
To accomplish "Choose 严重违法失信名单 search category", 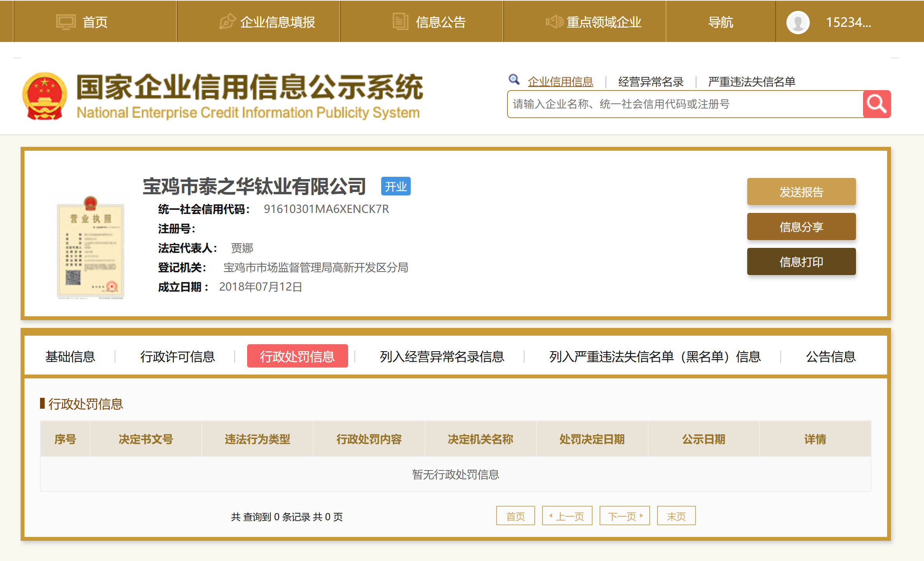I will [751, 82].
